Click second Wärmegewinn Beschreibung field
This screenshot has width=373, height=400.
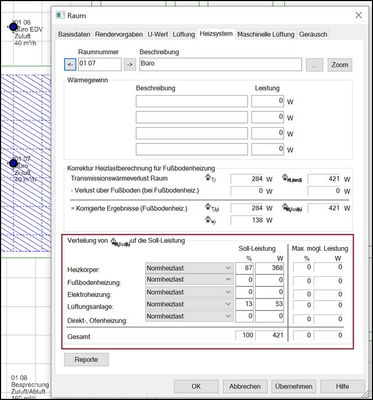[x=192, y=117]
